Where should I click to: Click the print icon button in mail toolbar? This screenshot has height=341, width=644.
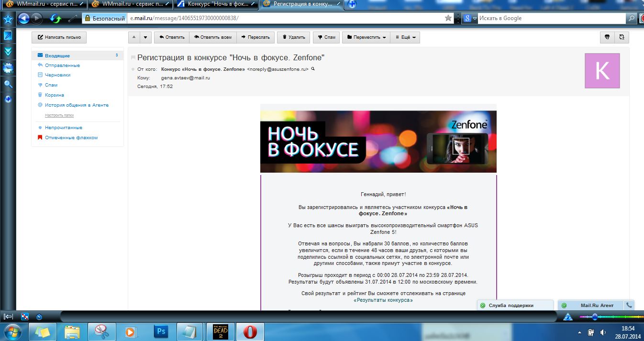607,37
